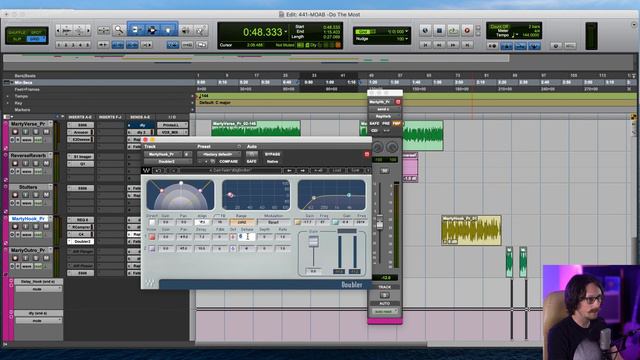Click Waves redo arrow in Doubler toolbar

(x=173, y=171)
